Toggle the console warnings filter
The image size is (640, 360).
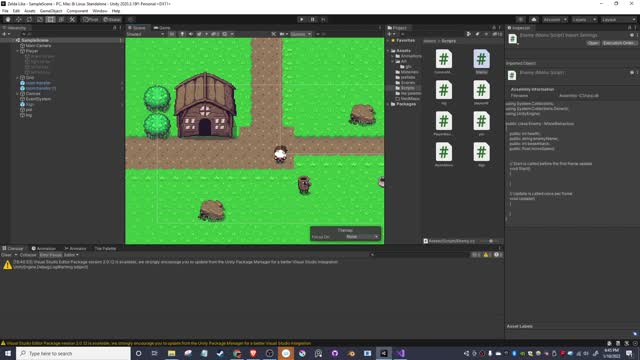click(487, 255)
